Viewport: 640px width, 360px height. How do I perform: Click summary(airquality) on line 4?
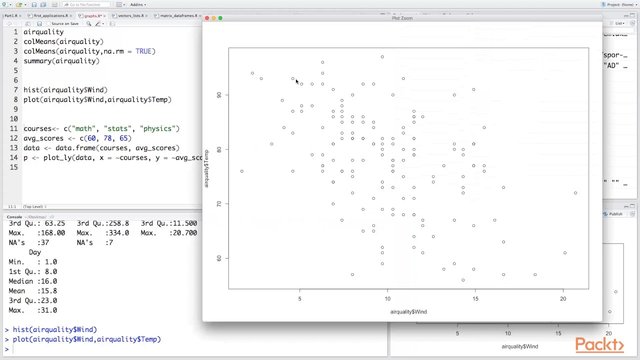(61, 61)
